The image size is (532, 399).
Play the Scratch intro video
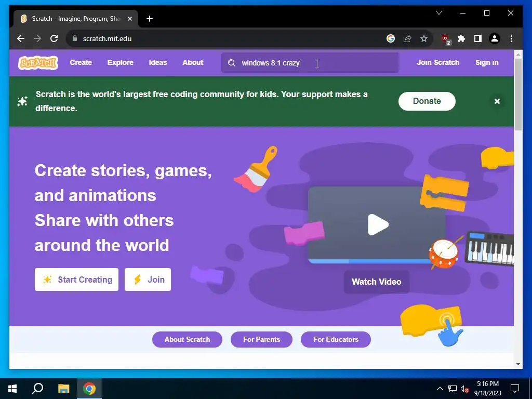click(x=377, y=224)
